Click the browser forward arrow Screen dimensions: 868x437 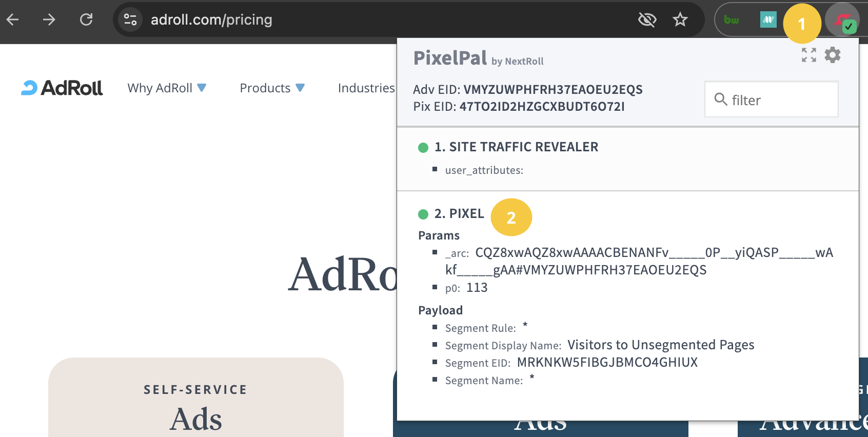(x=49, y=20)
